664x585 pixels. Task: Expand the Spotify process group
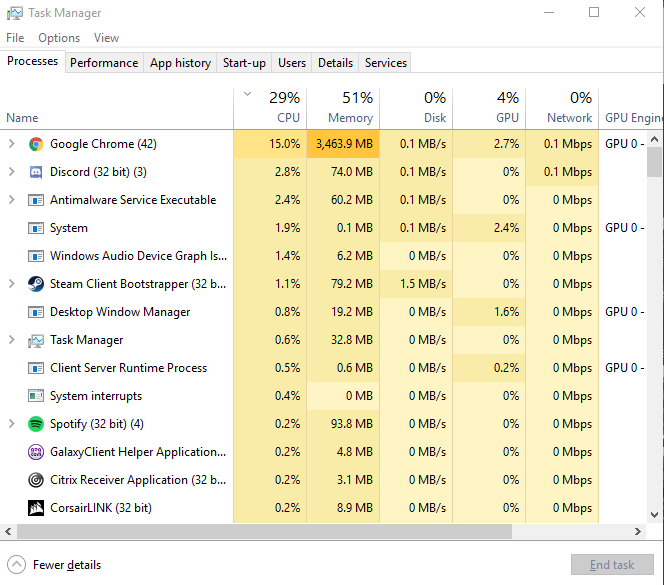12,424
